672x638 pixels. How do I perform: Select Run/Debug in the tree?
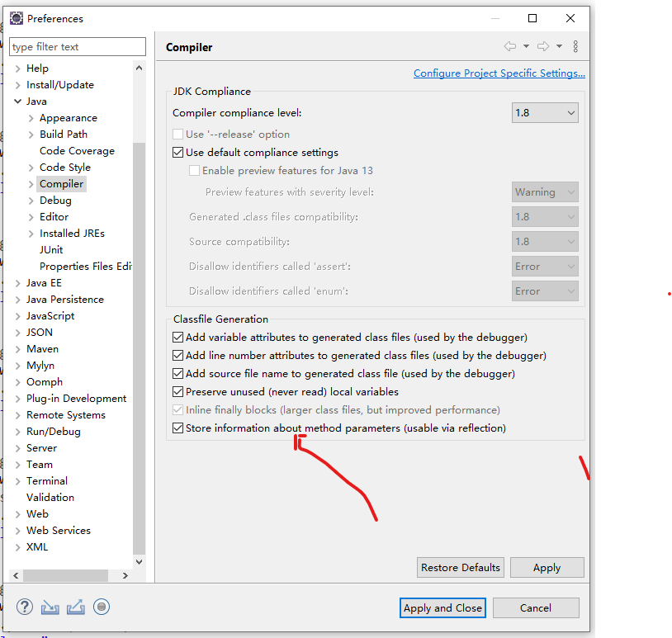(x=54, y=431)
